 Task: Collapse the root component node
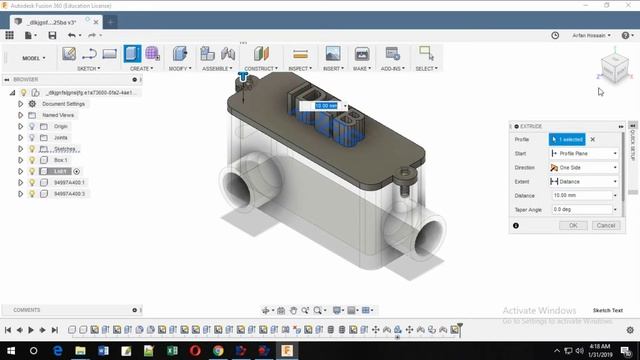click(x=13, y=93)
